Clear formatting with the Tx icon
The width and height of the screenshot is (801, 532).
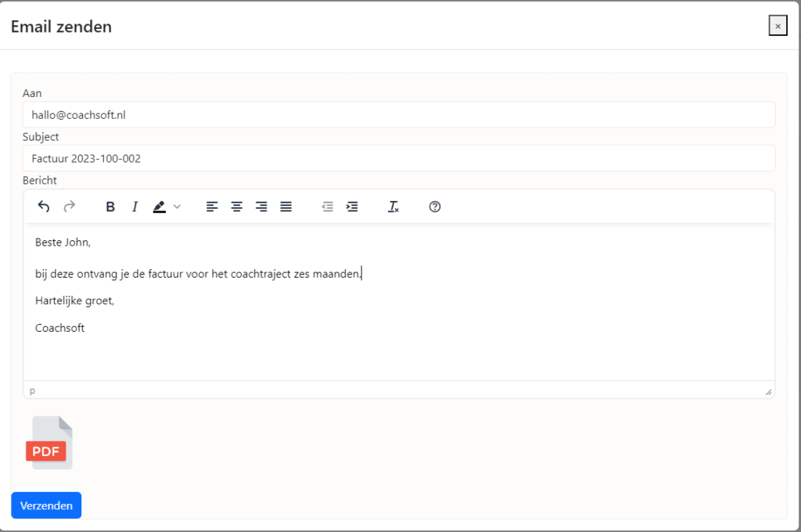(x=393, y=207)
